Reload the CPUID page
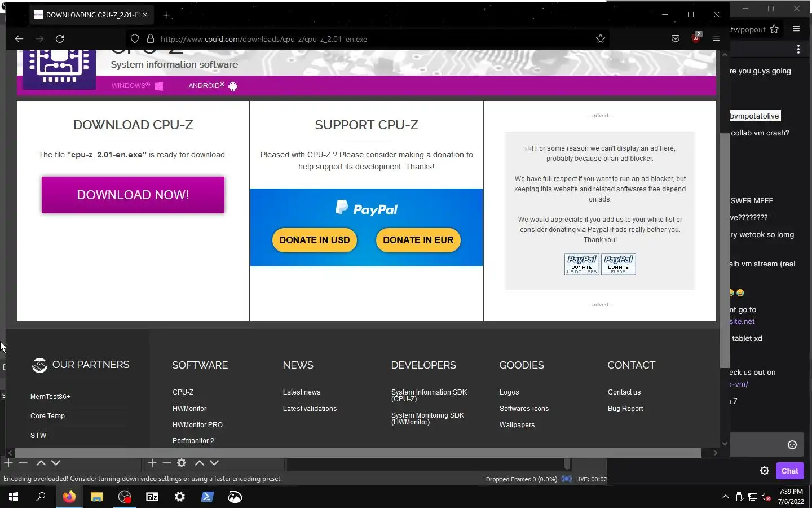The image size is (812, 508). point(60,39)
